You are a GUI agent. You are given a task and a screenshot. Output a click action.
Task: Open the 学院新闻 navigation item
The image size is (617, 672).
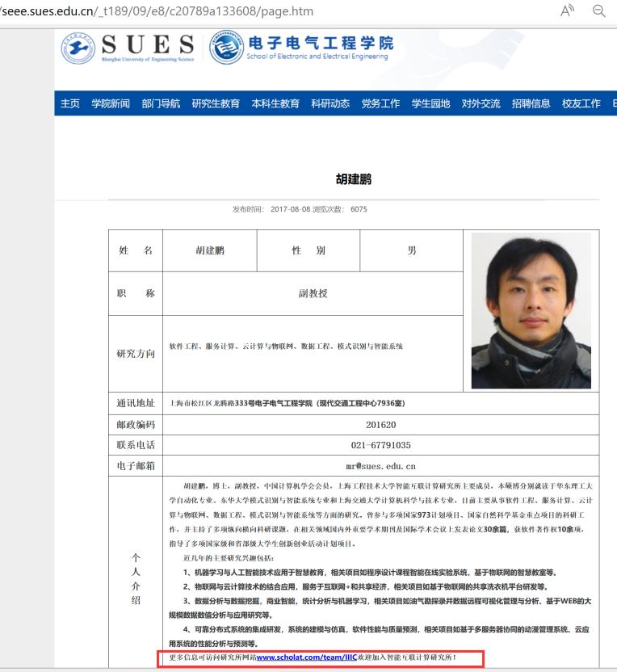(111, 103)
